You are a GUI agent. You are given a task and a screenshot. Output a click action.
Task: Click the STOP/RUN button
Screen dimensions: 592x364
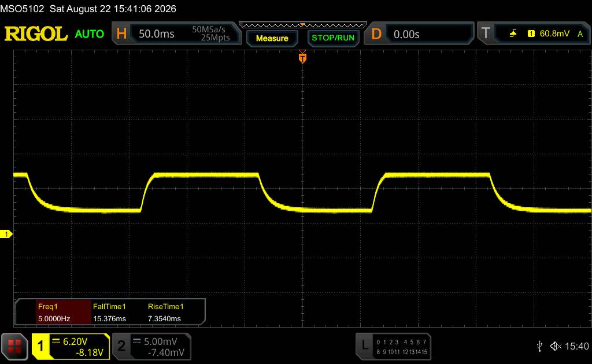(x=333, y=38)
